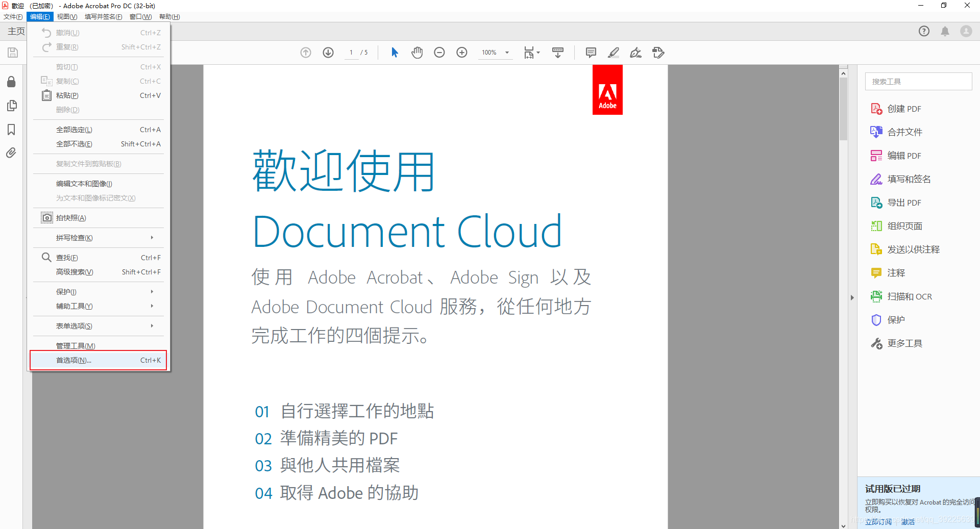Click the next page down arrow icon
Viewport: 980px width, 529px height.
[328, 53]
